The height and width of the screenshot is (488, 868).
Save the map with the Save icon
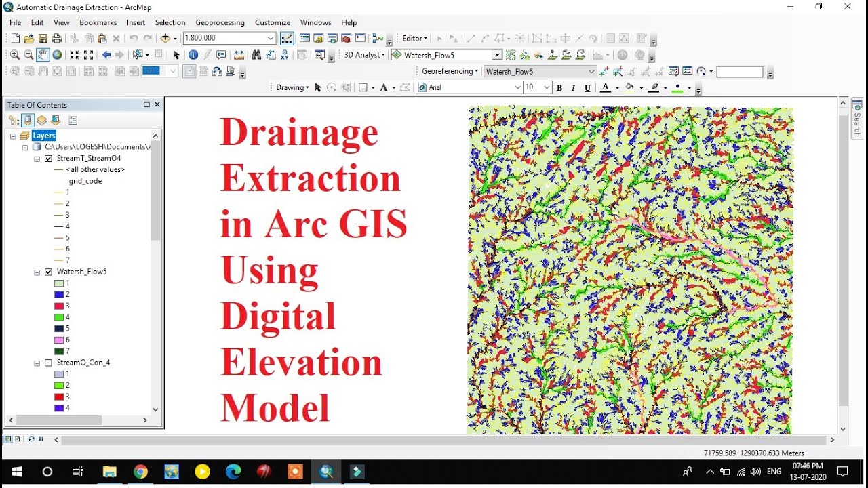[43, 39]
